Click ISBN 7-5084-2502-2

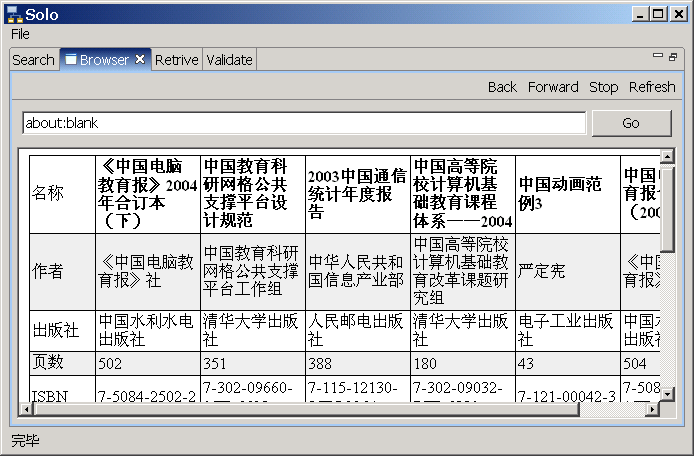pos(148,390)
